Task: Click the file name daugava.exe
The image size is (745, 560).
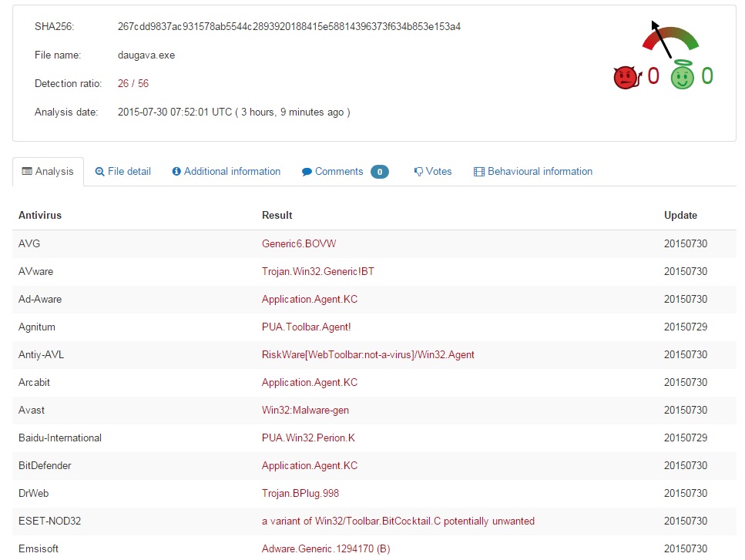Action: coord(146,55)
